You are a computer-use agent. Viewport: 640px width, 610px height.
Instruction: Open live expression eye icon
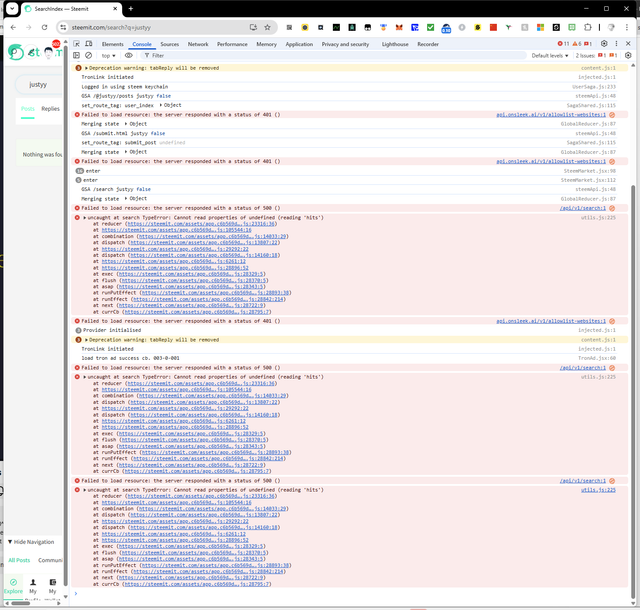[128, 56]
